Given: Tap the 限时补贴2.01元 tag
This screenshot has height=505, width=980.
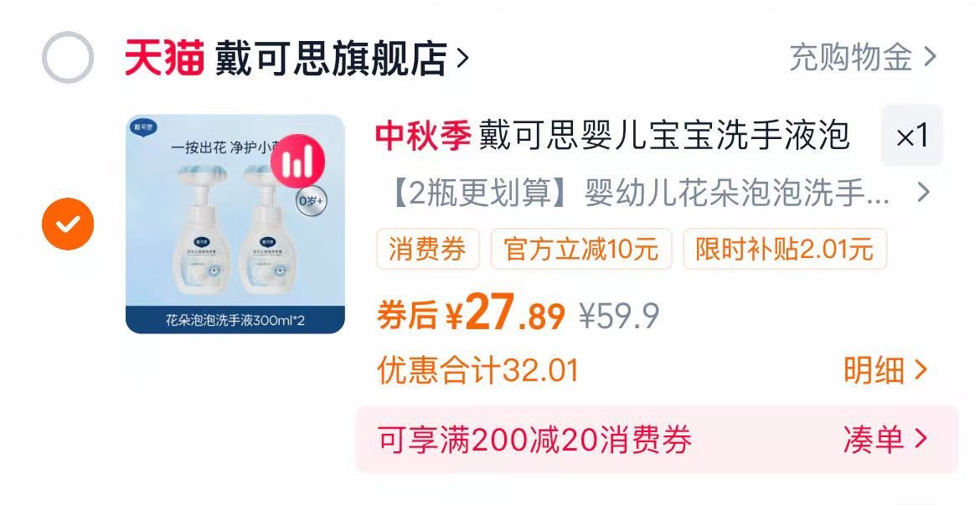Looking at the screenshot, I should [x=785, y=249].
